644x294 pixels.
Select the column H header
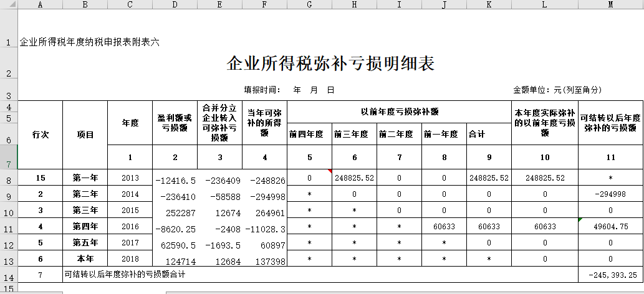pyautogui.click(x=354, y=4)
